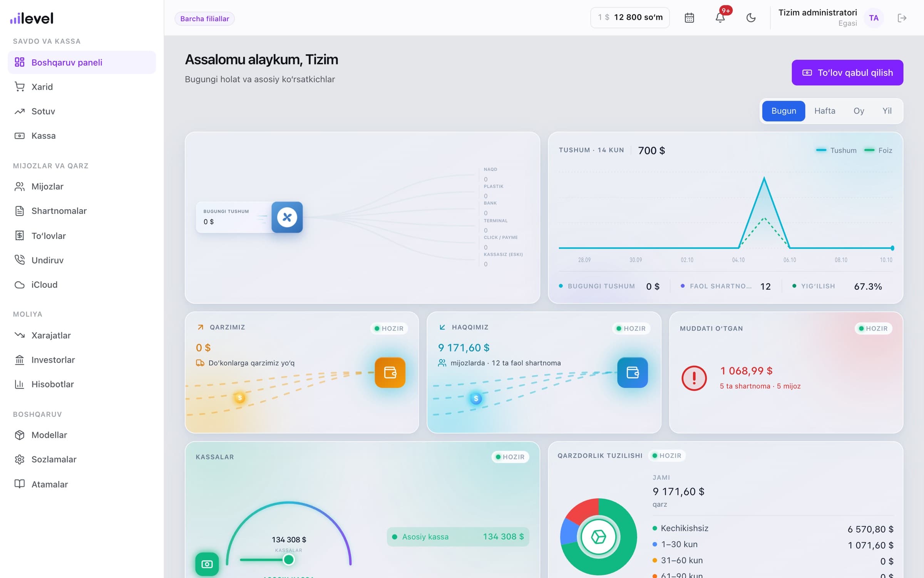Image resolution: width=924 pixels, height=578 pixels.
Task: Open the Barcha filiallar branch selector
Action: 204,18
